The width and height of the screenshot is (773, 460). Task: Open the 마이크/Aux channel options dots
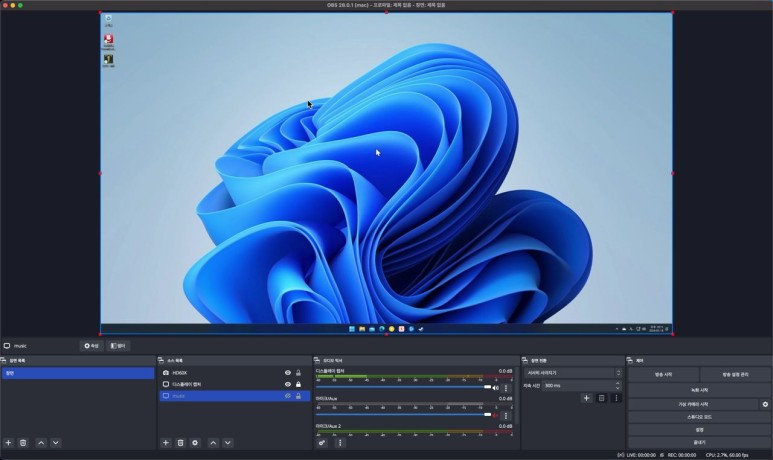point(506,416)
